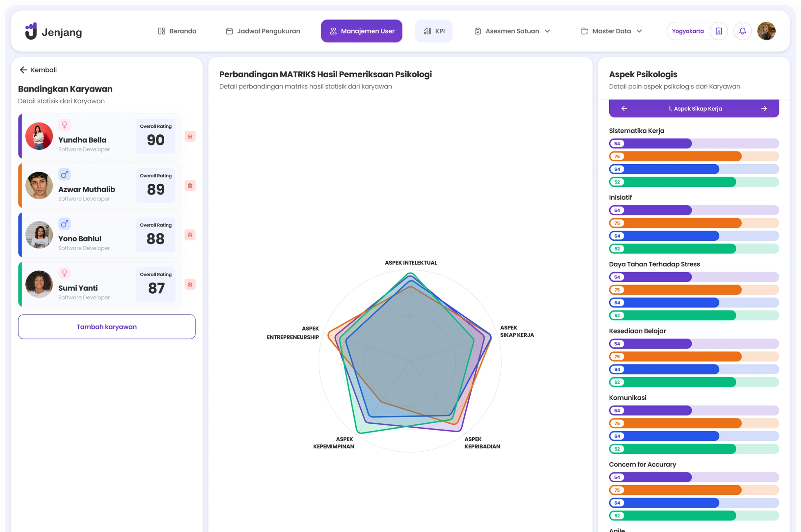The height and width of the screenshot is (532, 801).
Task: Click the building icon next to Yogyakarta
Action: click(719, 31)
